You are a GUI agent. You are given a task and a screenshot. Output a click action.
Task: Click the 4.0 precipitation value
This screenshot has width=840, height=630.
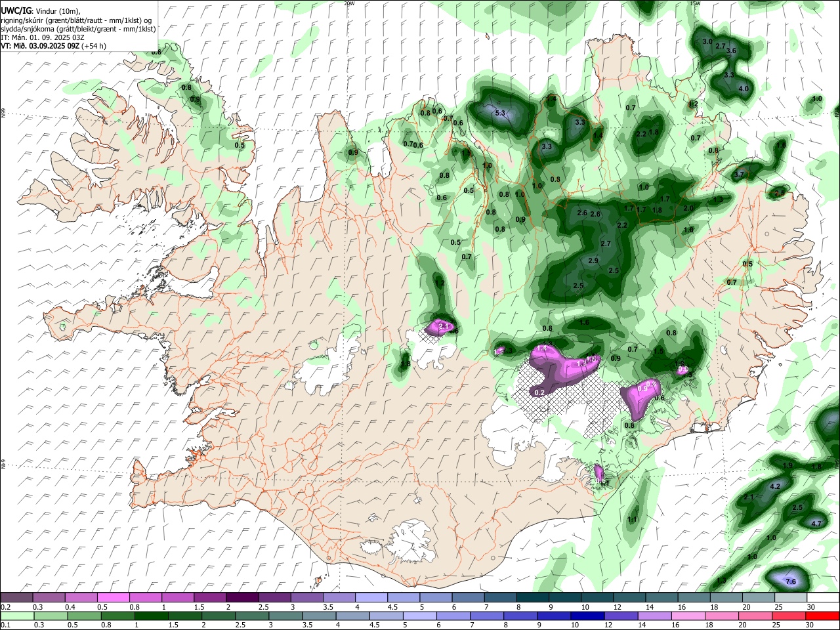coord(744,89)
